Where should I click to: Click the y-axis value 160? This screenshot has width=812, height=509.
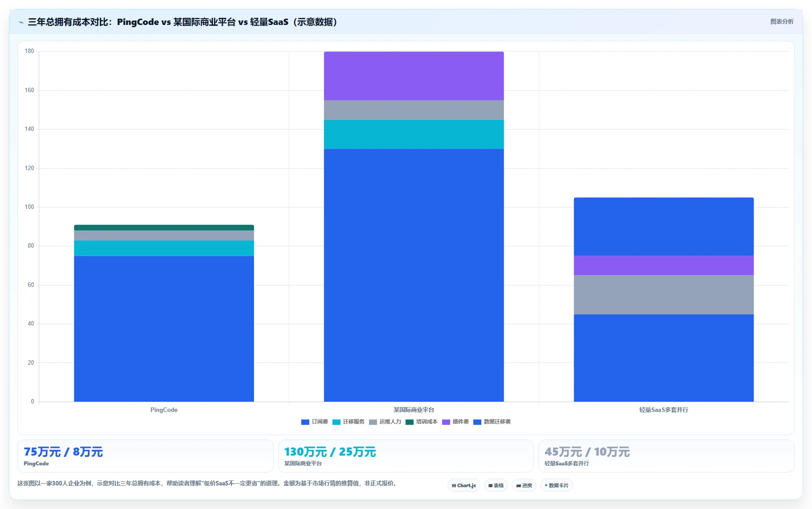point(29,90)
